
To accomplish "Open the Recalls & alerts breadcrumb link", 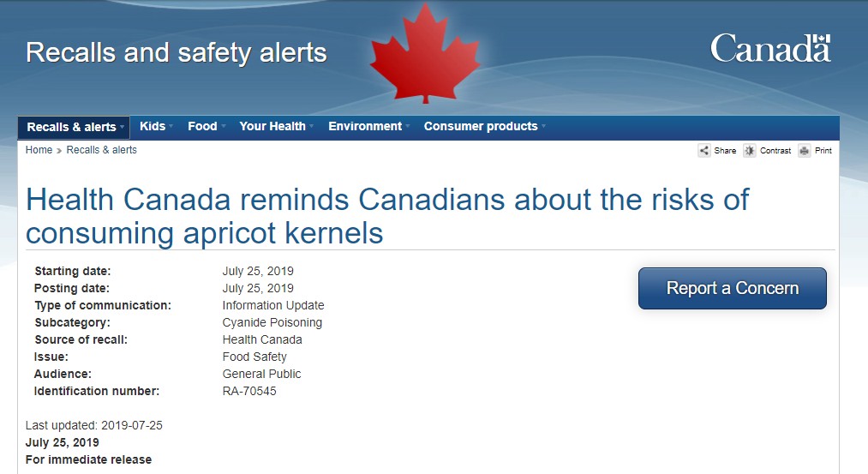I will pos(101,150).
